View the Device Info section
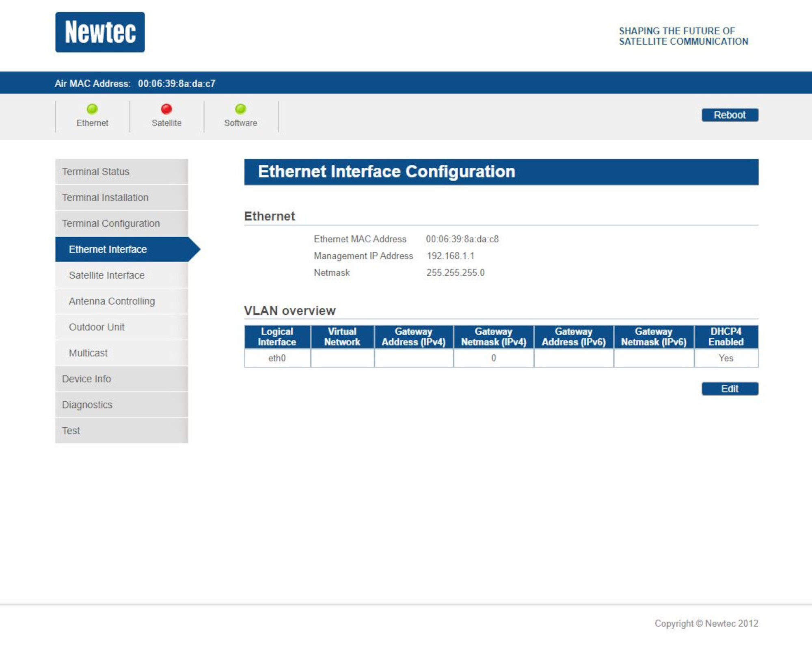The height and width of the screenshot is (647, 812). coord(86,379)
